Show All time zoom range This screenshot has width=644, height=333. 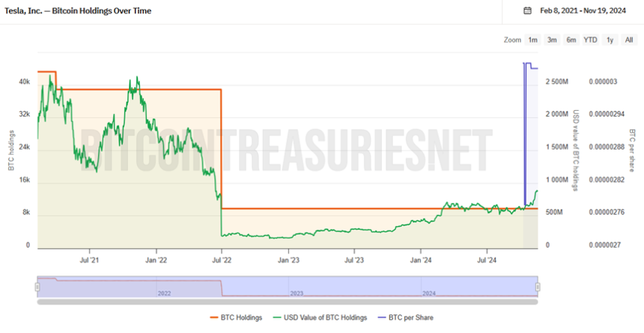629,40
